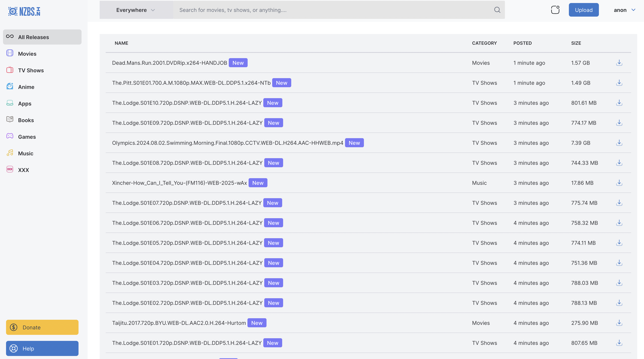Viewport: 644px width, 359px height.
Task: Click Movies category cell for Taijitu.2017
Action: click(x=481, y=323)
